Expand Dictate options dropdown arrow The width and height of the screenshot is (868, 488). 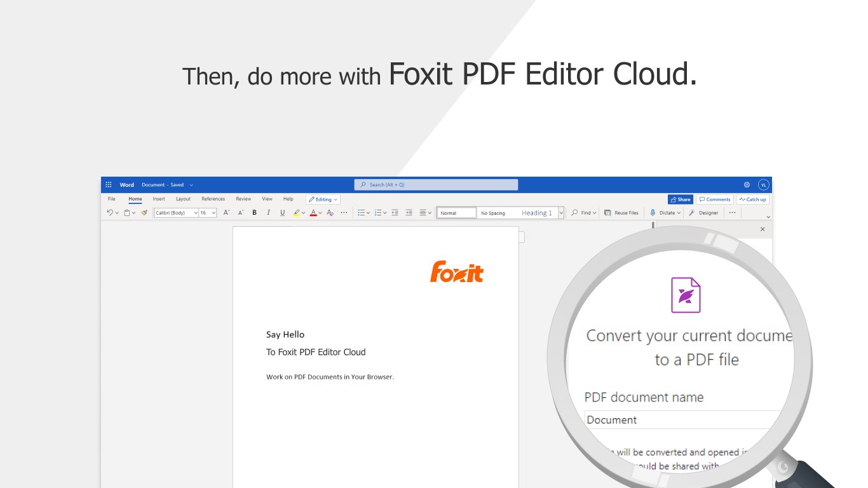coord(679,213)
